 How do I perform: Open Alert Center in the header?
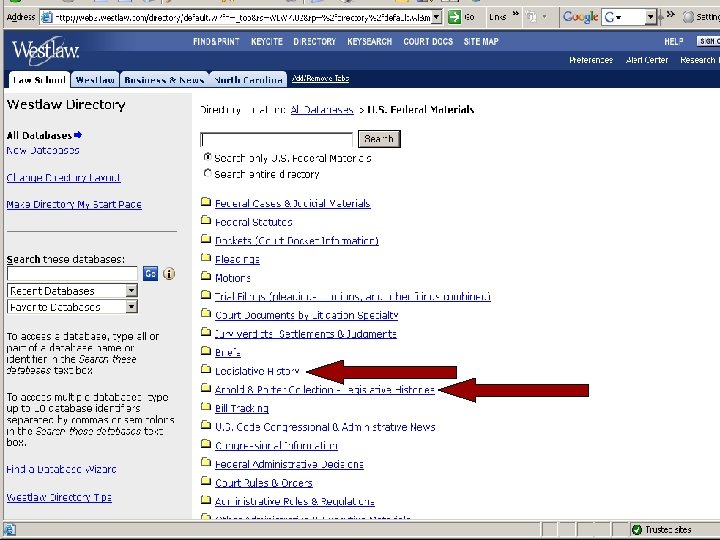(x=647, y=60)
